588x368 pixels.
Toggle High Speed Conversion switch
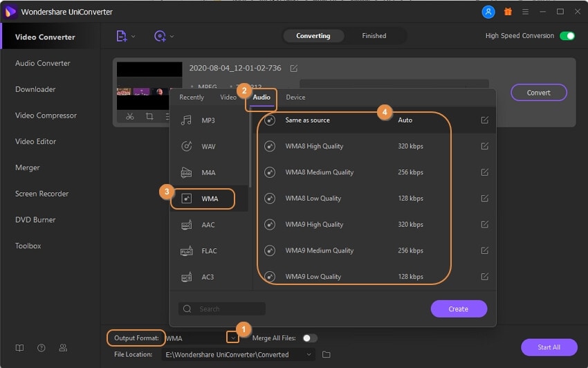click(567, 36)
